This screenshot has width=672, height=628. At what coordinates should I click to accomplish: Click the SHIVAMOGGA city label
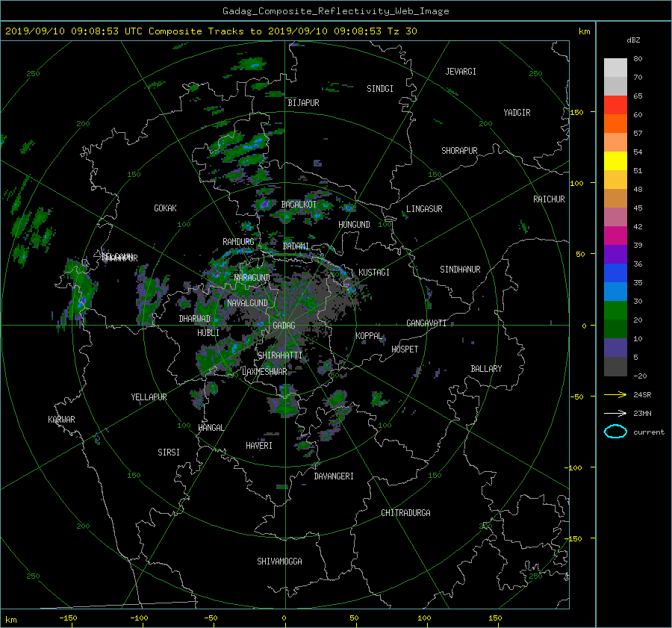(x=279, y=561)
